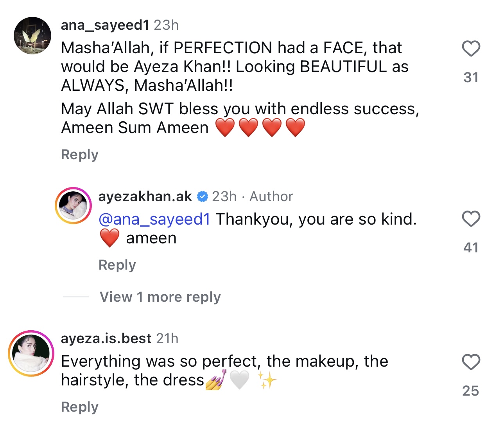This screenshot has height=423, width=504.
Task: View ayezakhan.ak's story from avatar
Action: point(73,205)
